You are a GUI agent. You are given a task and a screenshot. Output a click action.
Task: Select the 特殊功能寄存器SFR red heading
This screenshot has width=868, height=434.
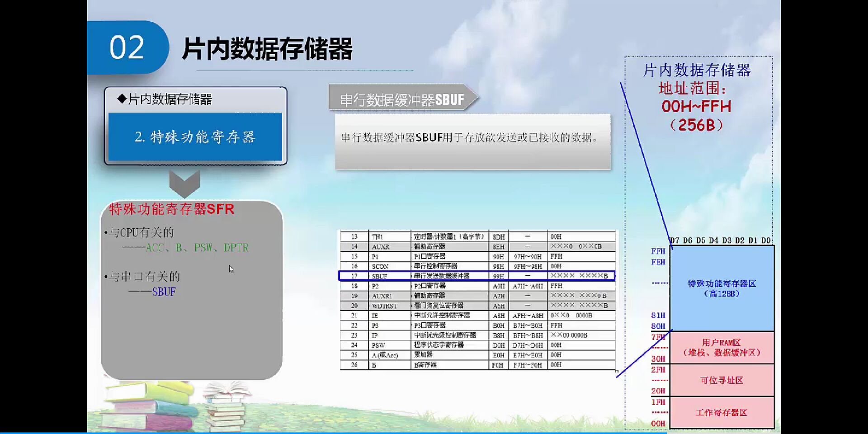point(170,209)
